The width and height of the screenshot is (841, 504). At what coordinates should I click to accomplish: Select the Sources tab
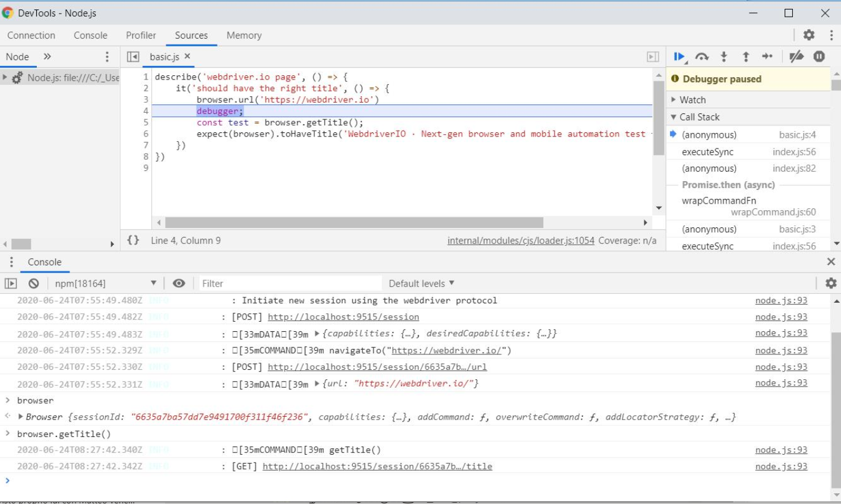(191, 35)
